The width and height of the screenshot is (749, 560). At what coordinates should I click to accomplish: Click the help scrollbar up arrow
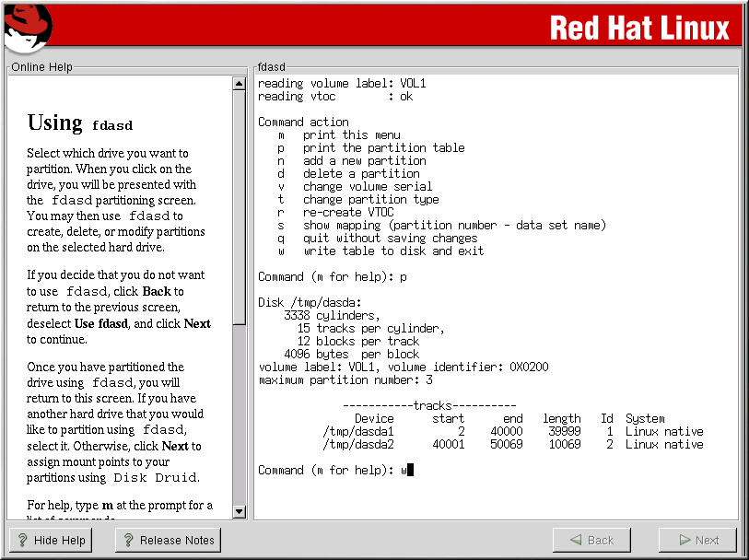(x=240, y=83)
